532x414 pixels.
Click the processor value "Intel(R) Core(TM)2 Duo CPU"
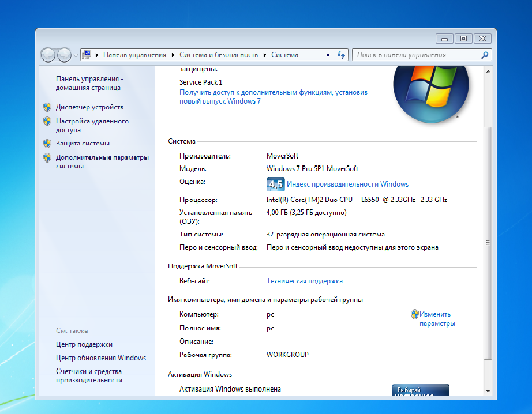(309, 200)
